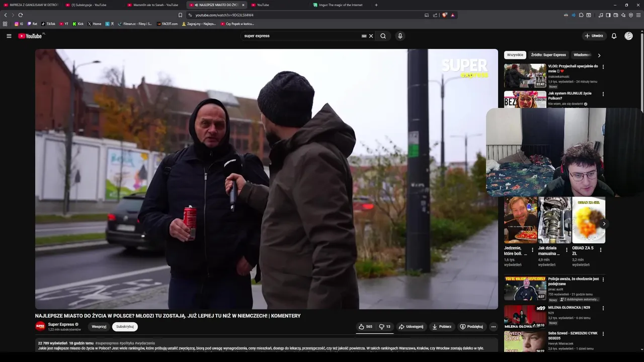The image size is (644, 362).
Task: Reload the current page
Action: pos(20,15)
